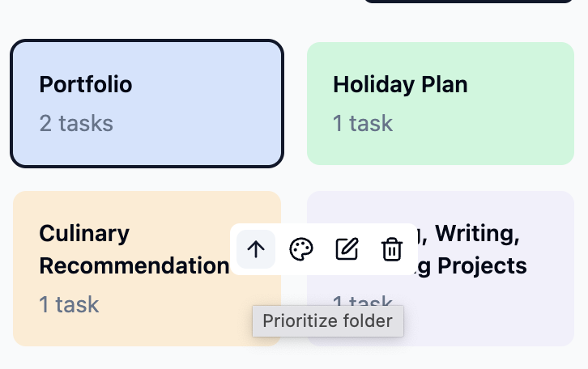Click the '1 task' label in Holiday Plan
This screenshot has width=588, height=369.
coord(363,123)
